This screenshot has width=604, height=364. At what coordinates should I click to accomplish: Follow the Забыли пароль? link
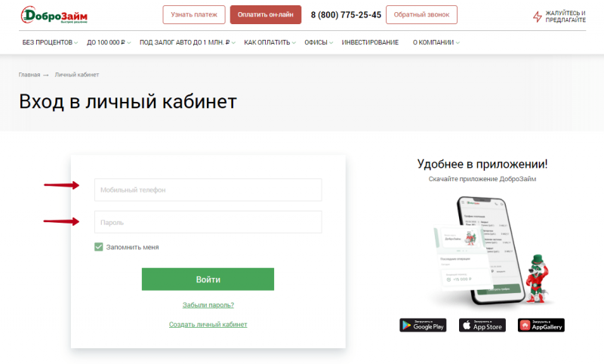208,305
